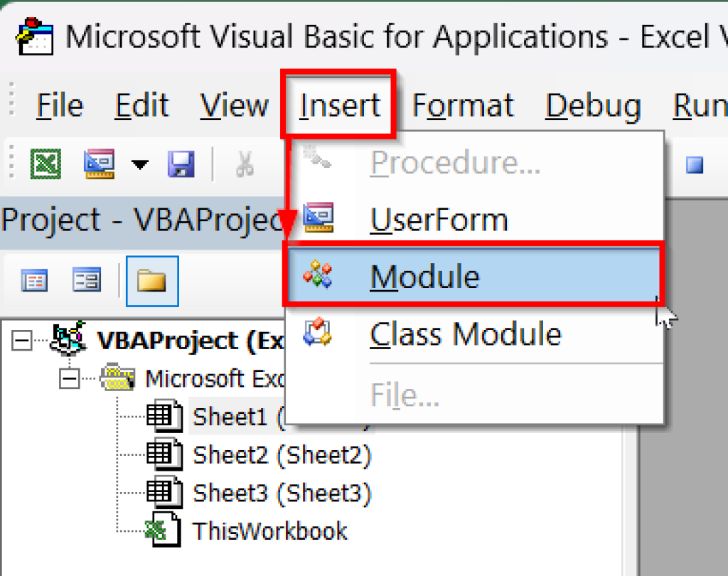The width and height of the screenshot is (728, 576).
Task: Click the View Microsoft Excel toolbar icon
Action: coord(45,163)
